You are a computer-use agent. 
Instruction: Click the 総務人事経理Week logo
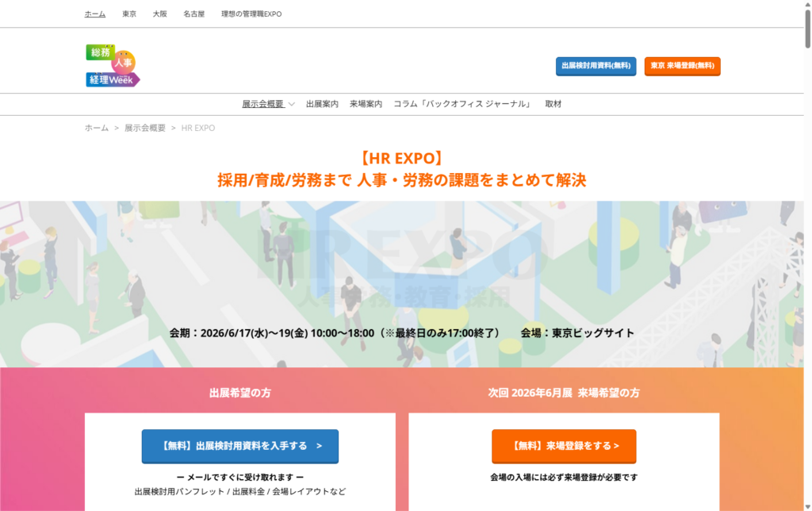[x=113, y=66]
